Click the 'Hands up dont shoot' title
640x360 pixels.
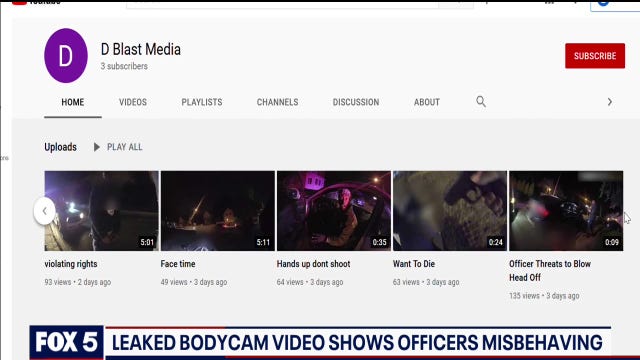(x=313, y=264)
